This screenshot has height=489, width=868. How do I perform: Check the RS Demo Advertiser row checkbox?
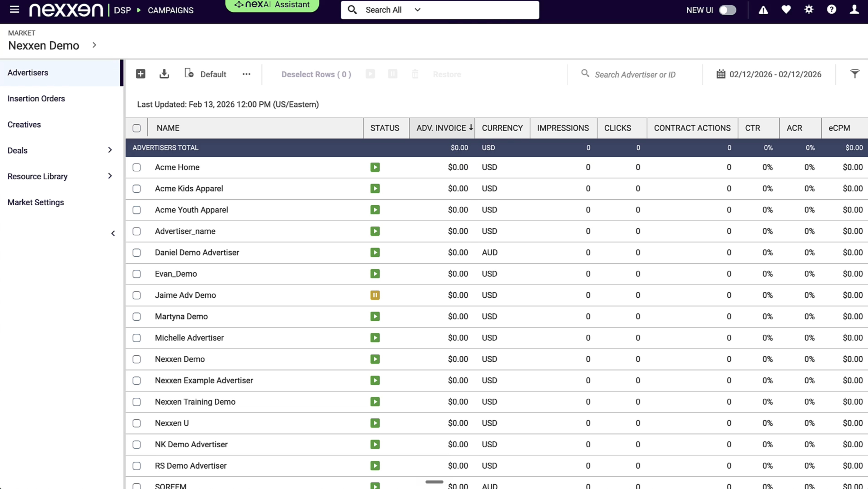pos(137,466)
